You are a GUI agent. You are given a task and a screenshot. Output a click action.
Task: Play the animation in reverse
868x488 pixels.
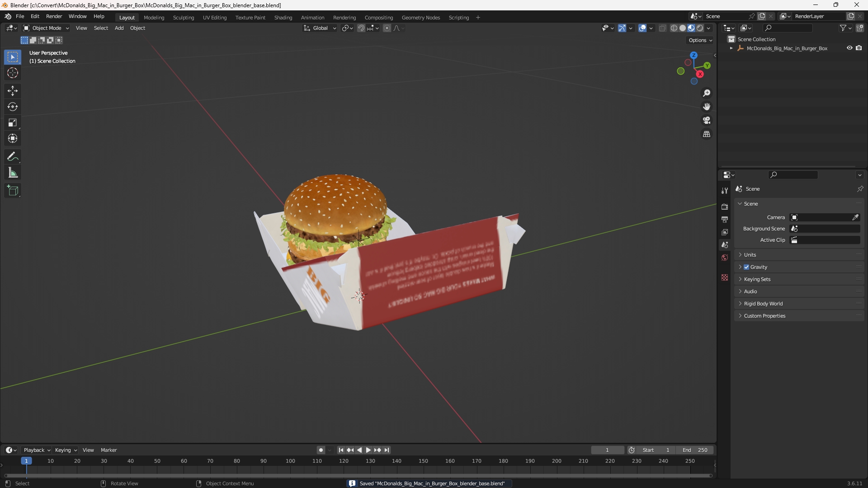click(x=359, y=450)
